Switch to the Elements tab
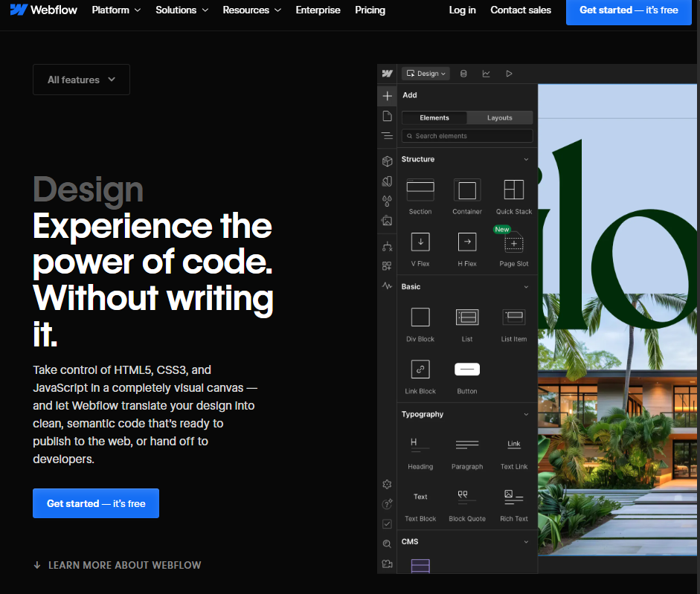Viewport: 700px width, 594px height. click(434, 117)
